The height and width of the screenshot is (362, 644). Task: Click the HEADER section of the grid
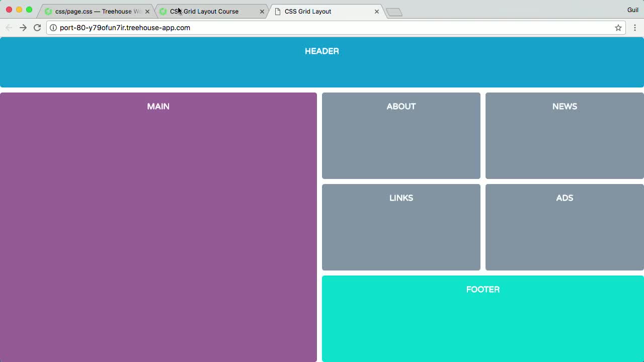[322, 61]
